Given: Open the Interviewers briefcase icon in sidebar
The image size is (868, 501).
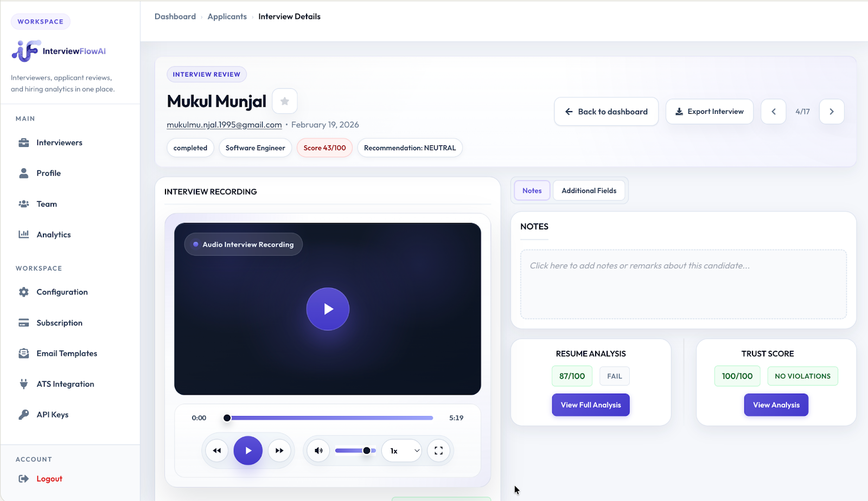Looking at the screenshot, I should [24, 143].
